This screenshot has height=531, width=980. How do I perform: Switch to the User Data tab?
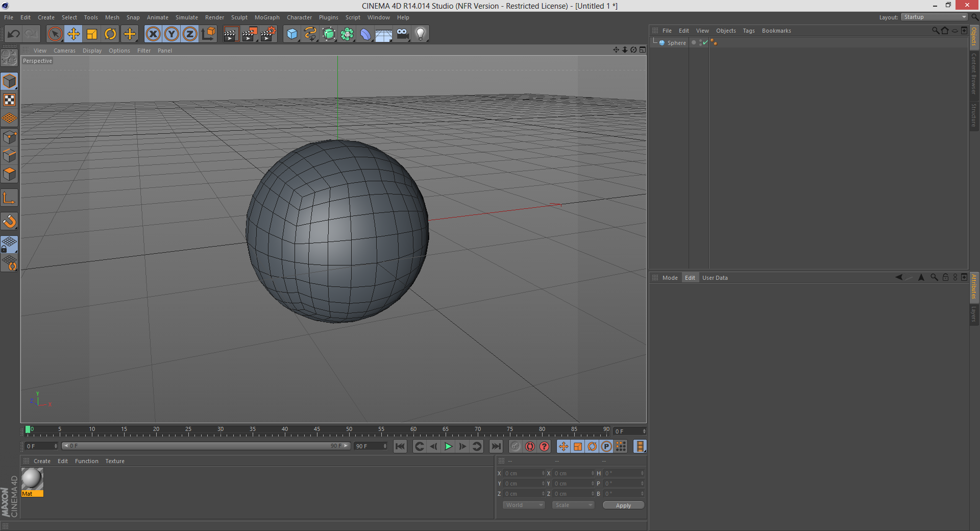(x=715, y=277)
